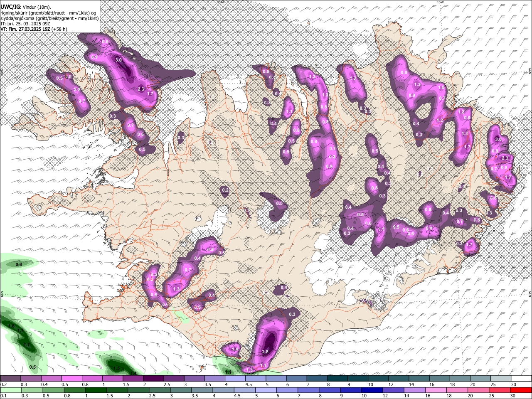Click the 'VT: Fim. 27.03.2025 19Z (+58 h)' line
The width and height of the screenshot is (532, 399).
tap(34, 29)
